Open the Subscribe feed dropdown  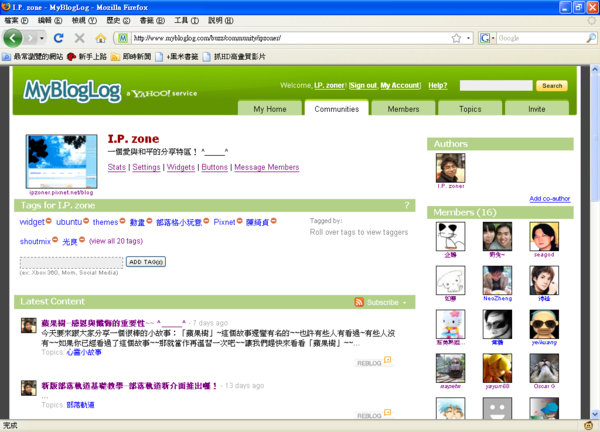[x=404, y=303]
